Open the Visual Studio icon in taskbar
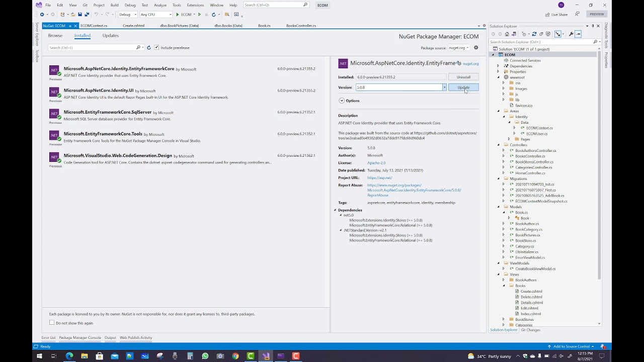 [x=266, y=356]
